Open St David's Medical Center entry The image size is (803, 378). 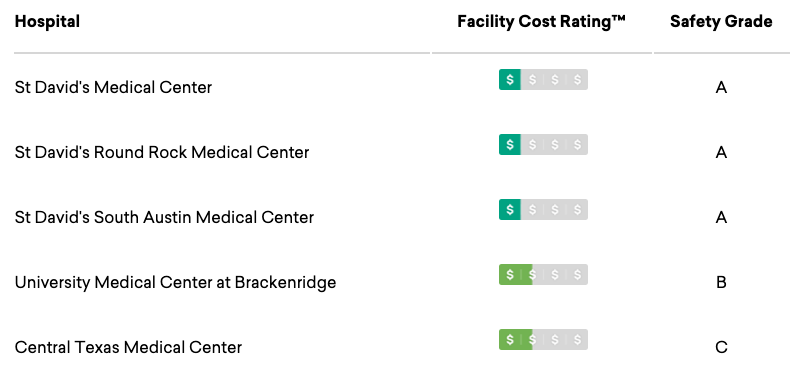click(x=113, y=87)
